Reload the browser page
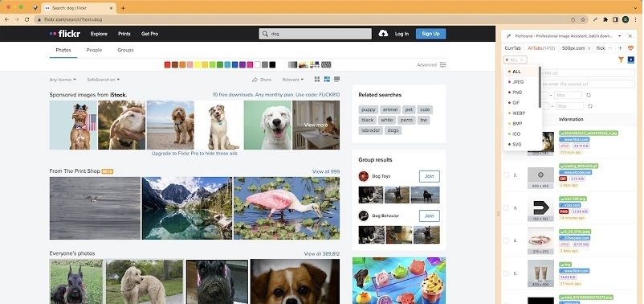 [x=27, y=19]
